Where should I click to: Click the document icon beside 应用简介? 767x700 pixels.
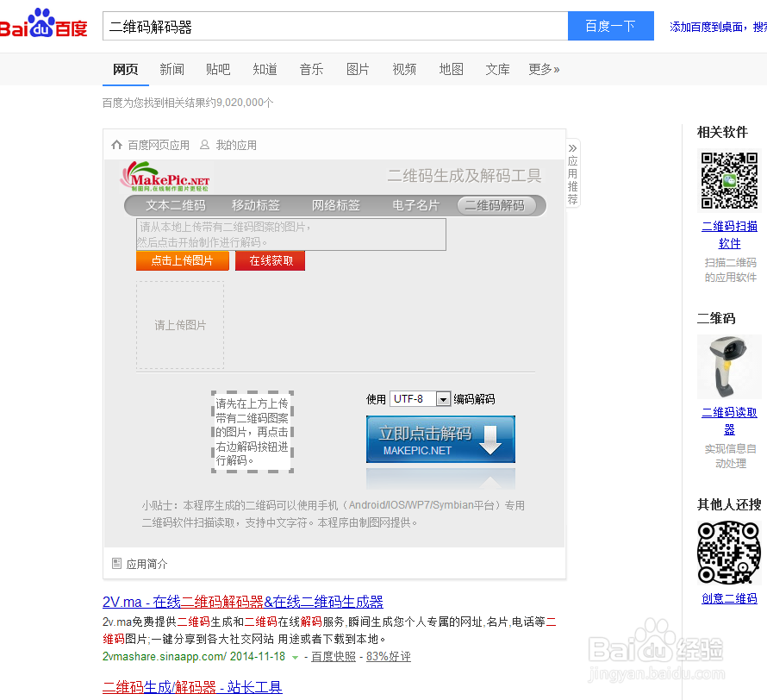pyautogui.click(x=116, y=564)
